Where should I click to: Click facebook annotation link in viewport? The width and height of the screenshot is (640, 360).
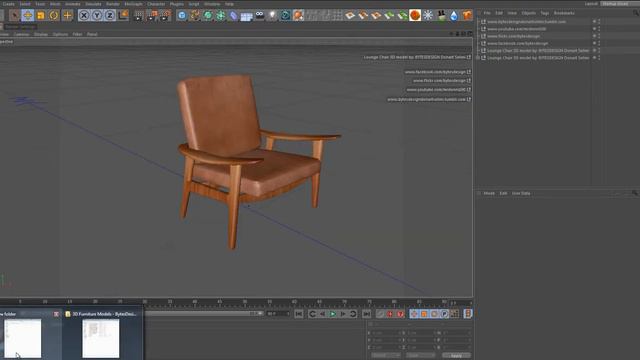(x=438, y=72)
